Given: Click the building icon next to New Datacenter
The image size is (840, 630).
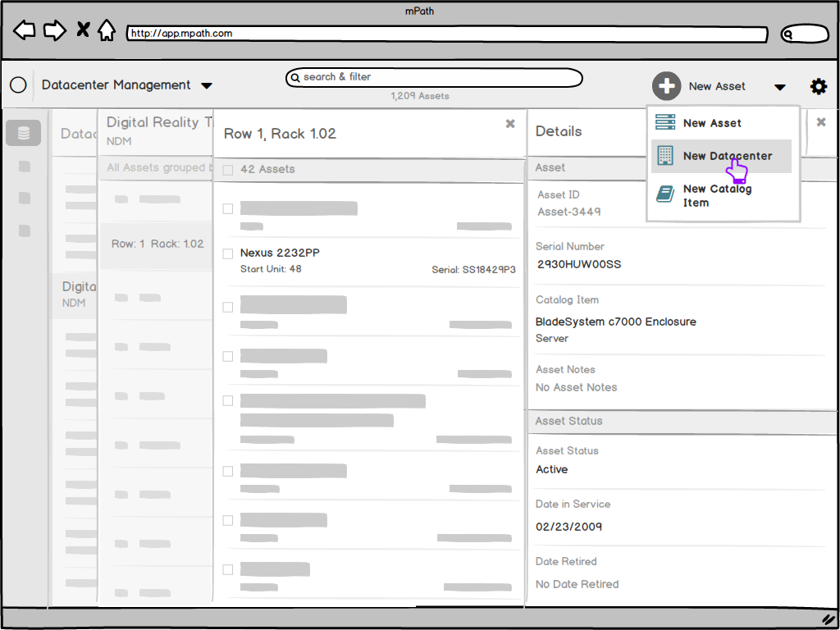Looking at the screenshot, I should pos(664,156).
